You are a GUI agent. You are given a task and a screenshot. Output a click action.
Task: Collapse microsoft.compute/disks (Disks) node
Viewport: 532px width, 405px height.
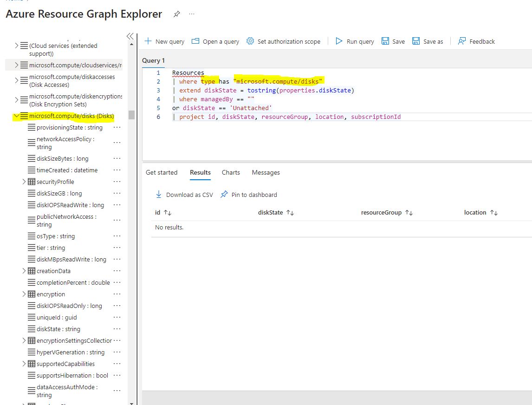(x=16, y=116)
